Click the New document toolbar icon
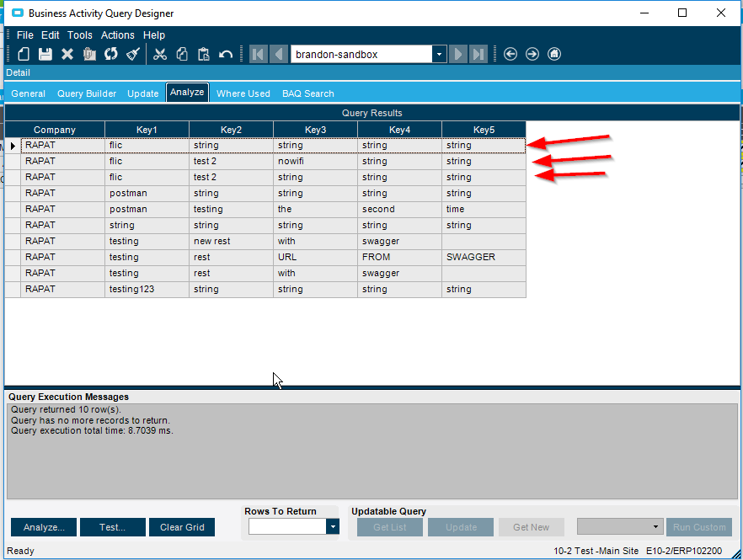This screenshot has width=743, height=560. [x=24, y=54]
